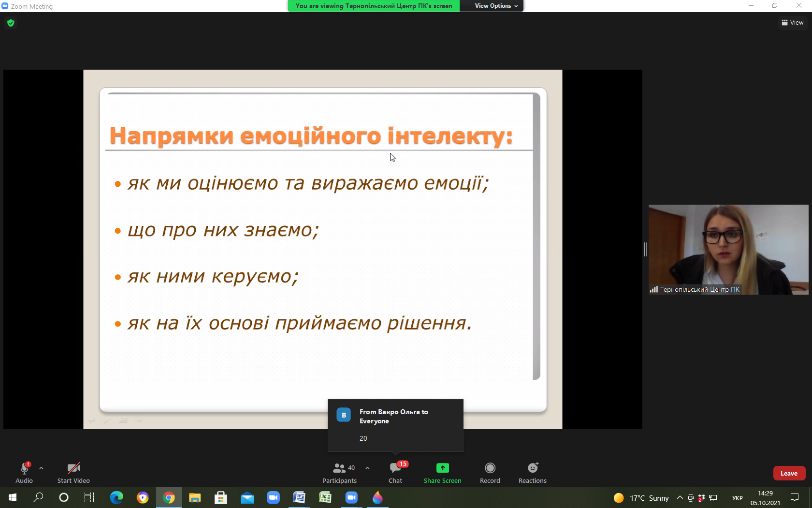The height and width of the screenshot is (508, 812).
Task: Open the Participants list
Action: (x=339, y=472)
